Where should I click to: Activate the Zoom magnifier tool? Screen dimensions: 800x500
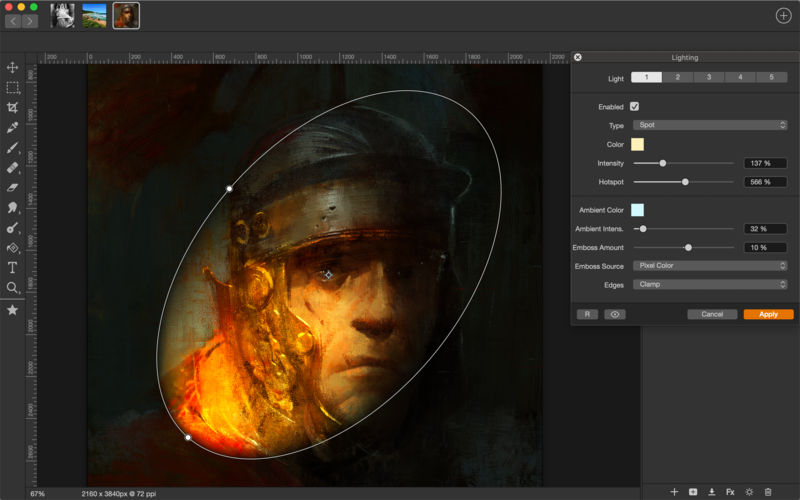pyautogui.click(x=13, y=287)
